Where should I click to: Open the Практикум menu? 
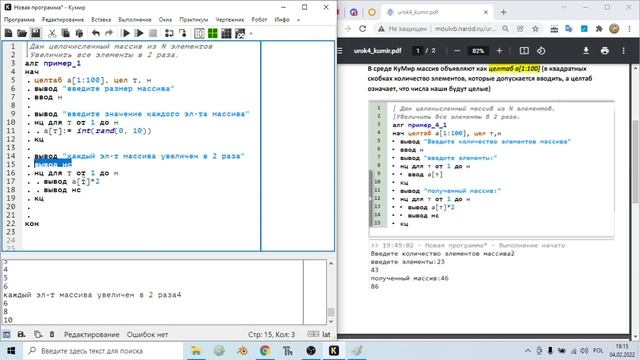point(193,20)
